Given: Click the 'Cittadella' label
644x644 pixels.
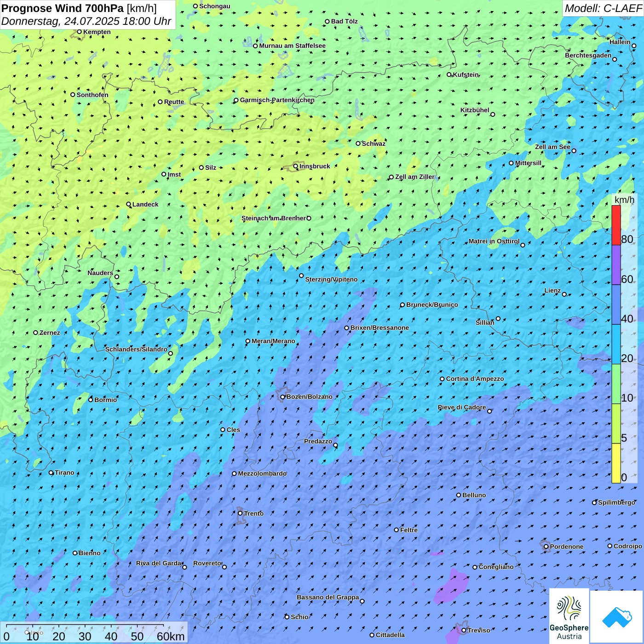Looking at the screenshot, I should point(391,635).
